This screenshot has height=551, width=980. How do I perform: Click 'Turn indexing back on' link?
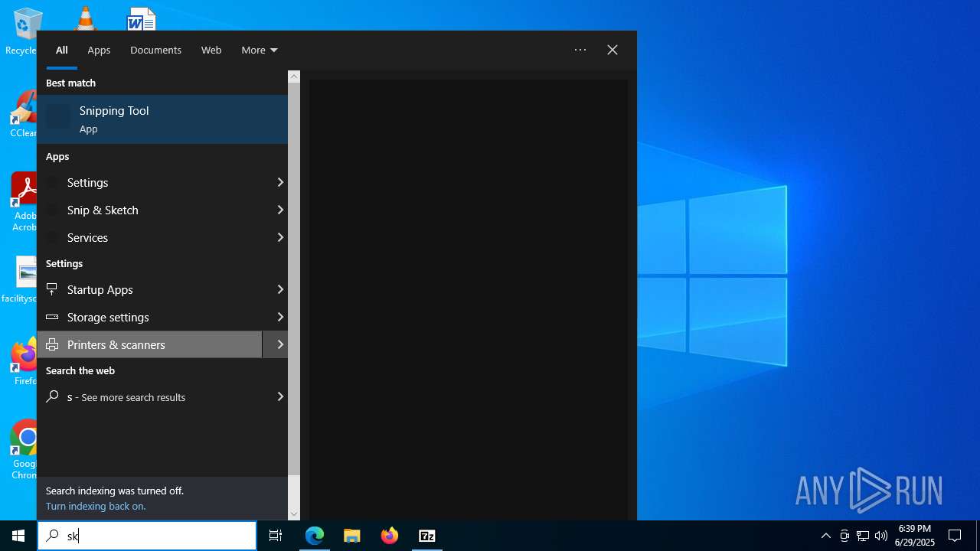point(96,506)
